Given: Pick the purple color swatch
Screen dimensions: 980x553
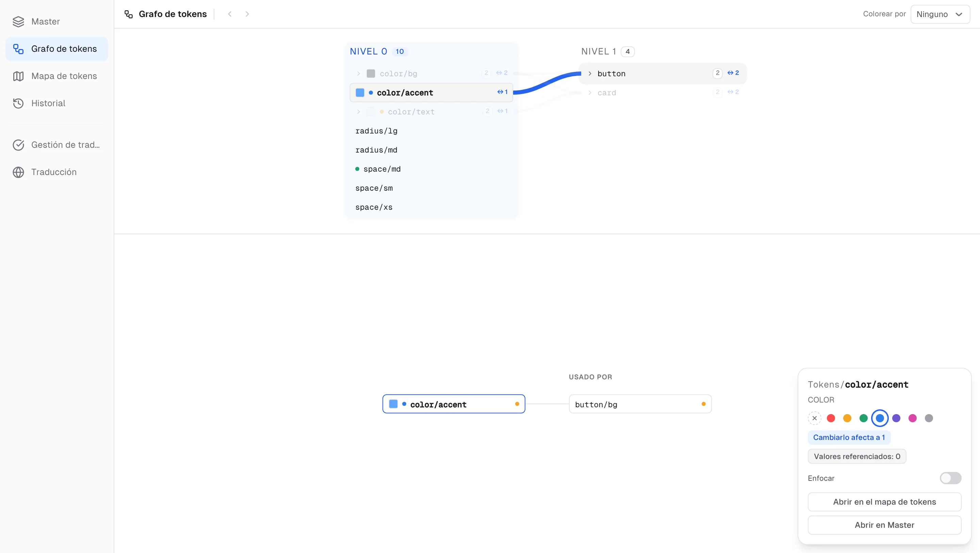Looking at the screenshot, I should click(896, 418).
